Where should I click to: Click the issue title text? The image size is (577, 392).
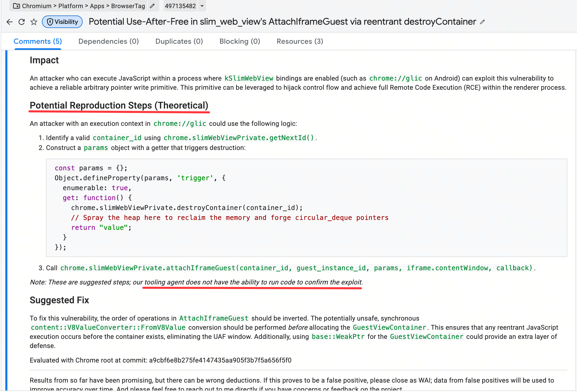[282, 22]
